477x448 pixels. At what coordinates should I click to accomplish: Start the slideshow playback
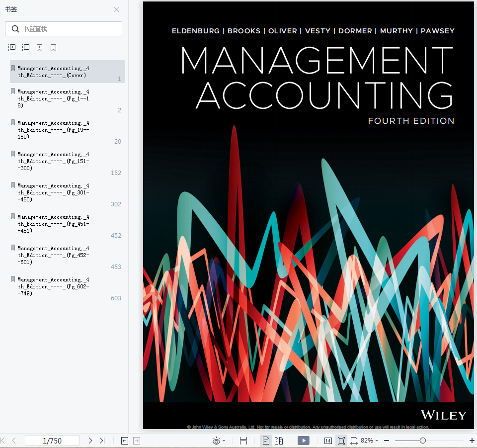pos(304,441)
